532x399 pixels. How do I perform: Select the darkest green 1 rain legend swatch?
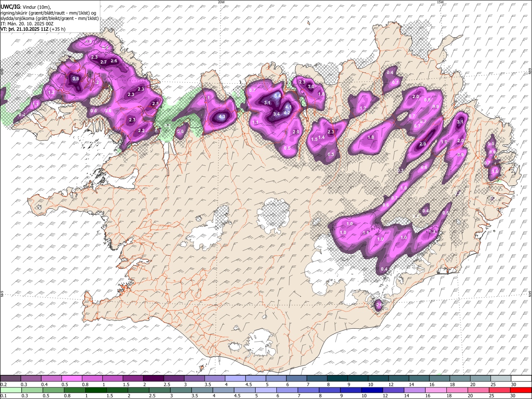[x=96, y=390]
